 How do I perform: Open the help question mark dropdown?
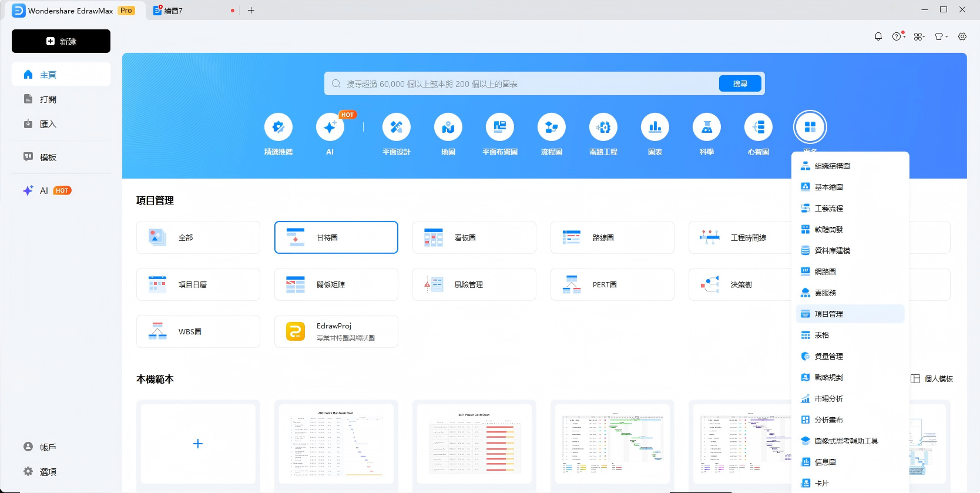click(x=899, y=36)
